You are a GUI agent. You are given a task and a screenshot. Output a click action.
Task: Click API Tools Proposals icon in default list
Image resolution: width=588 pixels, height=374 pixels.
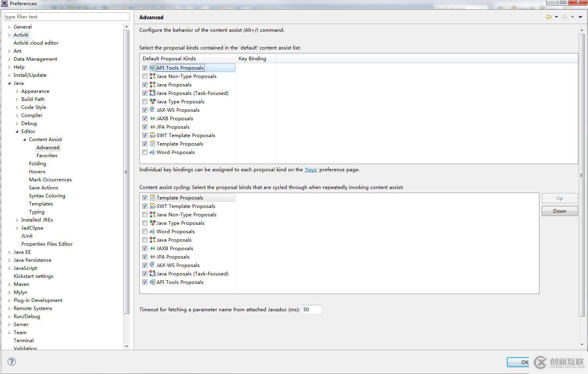[x=153, y=68]
